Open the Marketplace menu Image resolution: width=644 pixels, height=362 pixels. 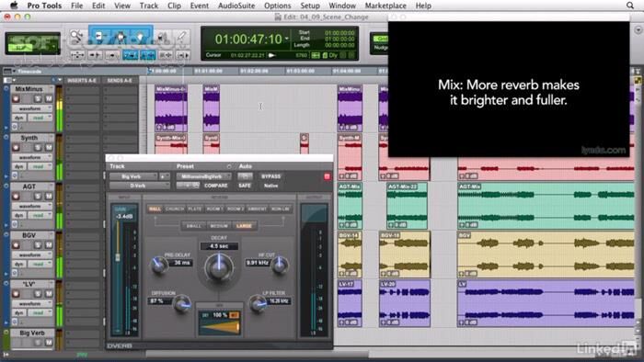(385, 6)
